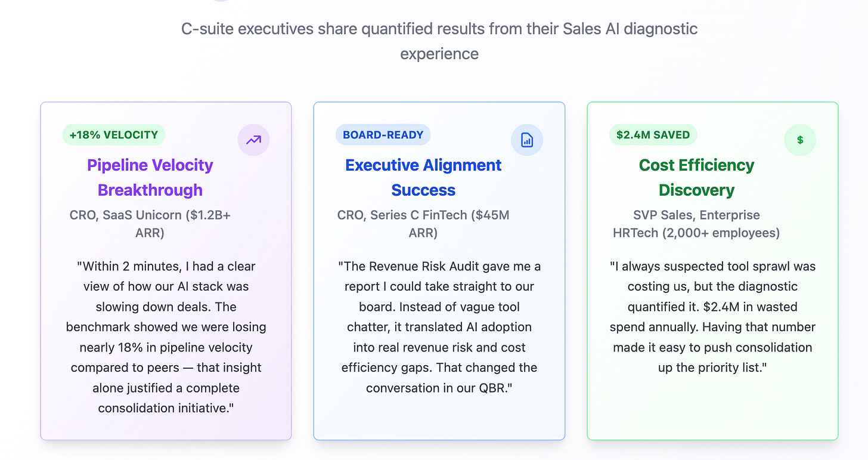Click the quote beginning "Within 2 minutes"
The image size is (868, 460).
(x=166, y=337)
